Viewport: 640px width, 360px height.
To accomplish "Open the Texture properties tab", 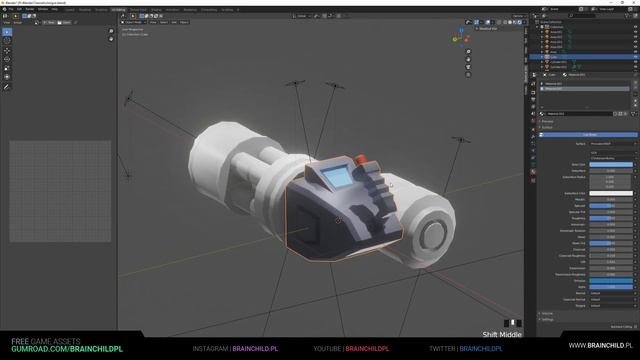I will tap(533, 180).
